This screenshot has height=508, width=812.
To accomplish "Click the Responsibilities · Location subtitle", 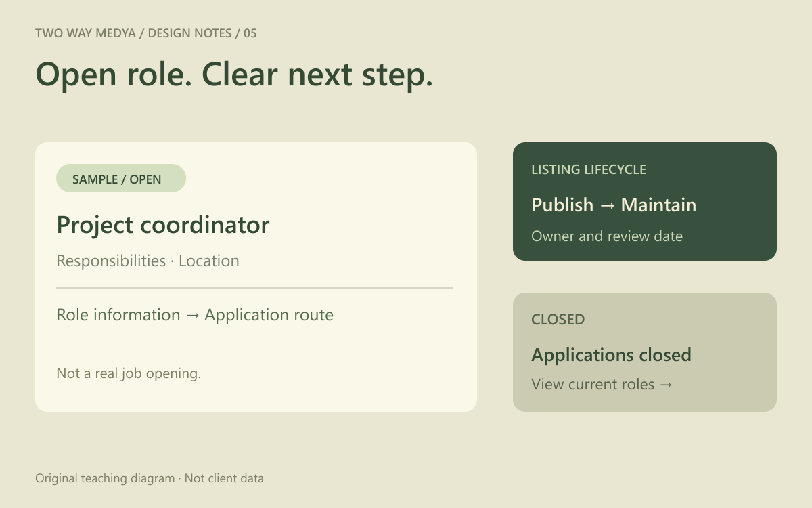I will coord(148,261).
